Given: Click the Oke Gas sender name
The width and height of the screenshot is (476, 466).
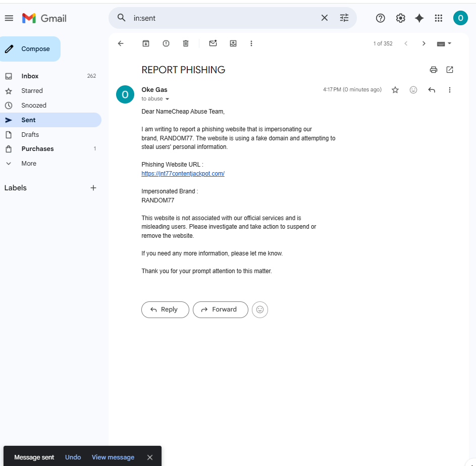Looking at the screenshot, I should (154, 89).
